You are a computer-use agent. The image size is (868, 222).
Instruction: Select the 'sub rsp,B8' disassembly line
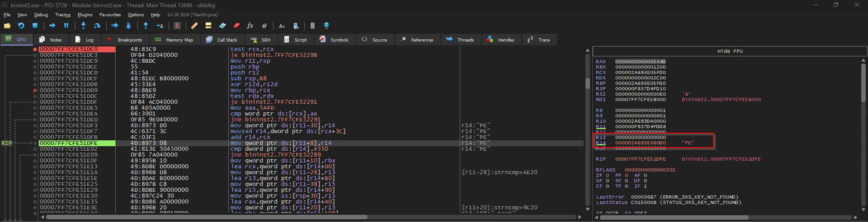point(249,79)
